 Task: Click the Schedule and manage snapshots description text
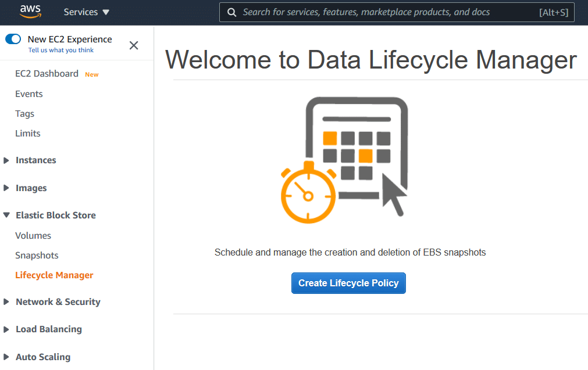(350, 253)
